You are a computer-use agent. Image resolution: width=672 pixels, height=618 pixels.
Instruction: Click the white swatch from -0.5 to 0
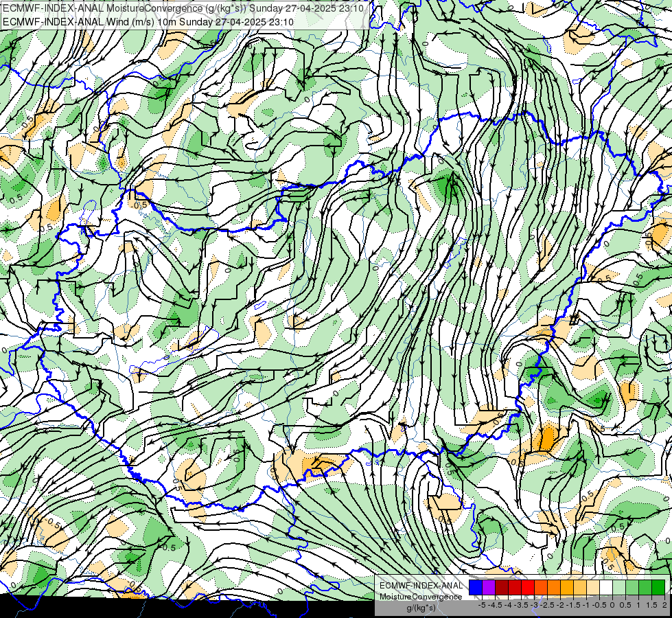click(x=606, y=588)
